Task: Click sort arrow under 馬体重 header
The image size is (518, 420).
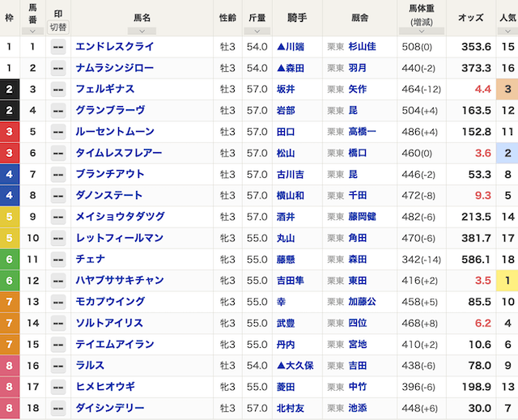Action: coord(419,32)
